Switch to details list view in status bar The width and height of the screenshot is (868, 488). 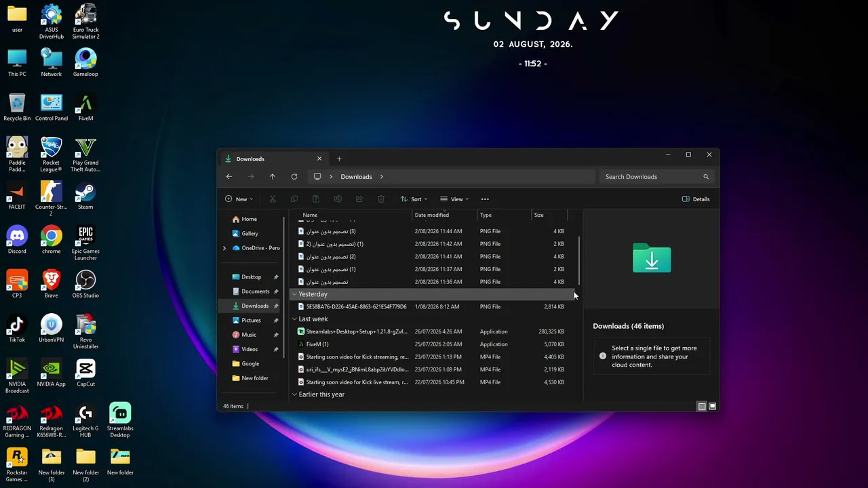pos(702,407)
